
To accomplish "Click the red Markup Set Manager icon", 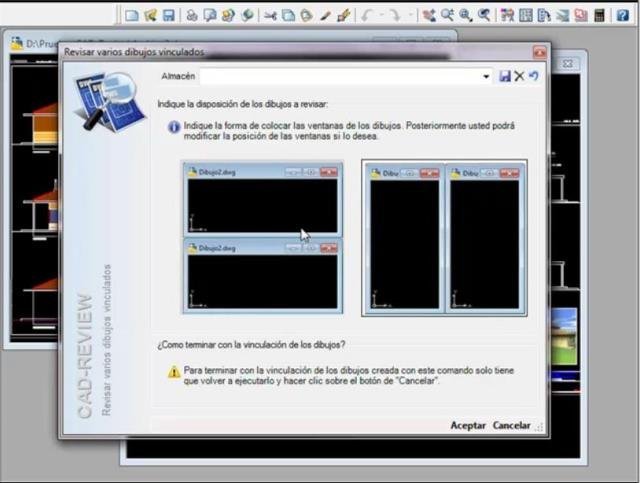I will (581, 16).
